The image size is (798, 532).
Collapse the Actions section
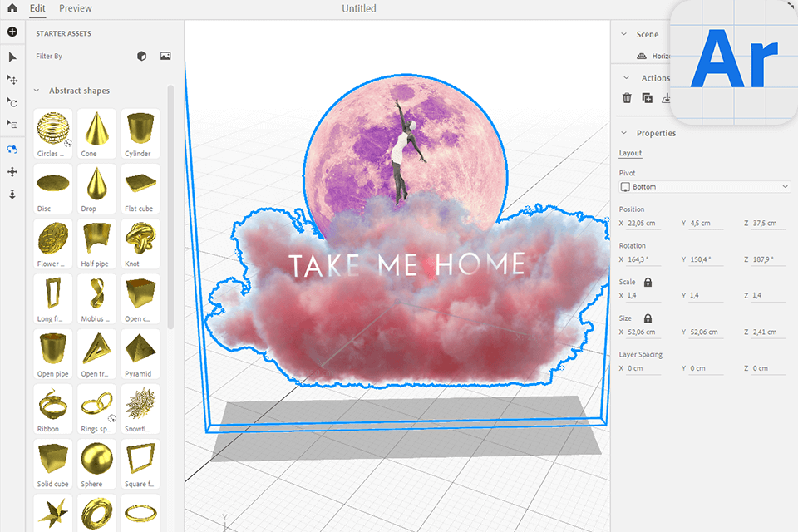[x=626, y=78]
